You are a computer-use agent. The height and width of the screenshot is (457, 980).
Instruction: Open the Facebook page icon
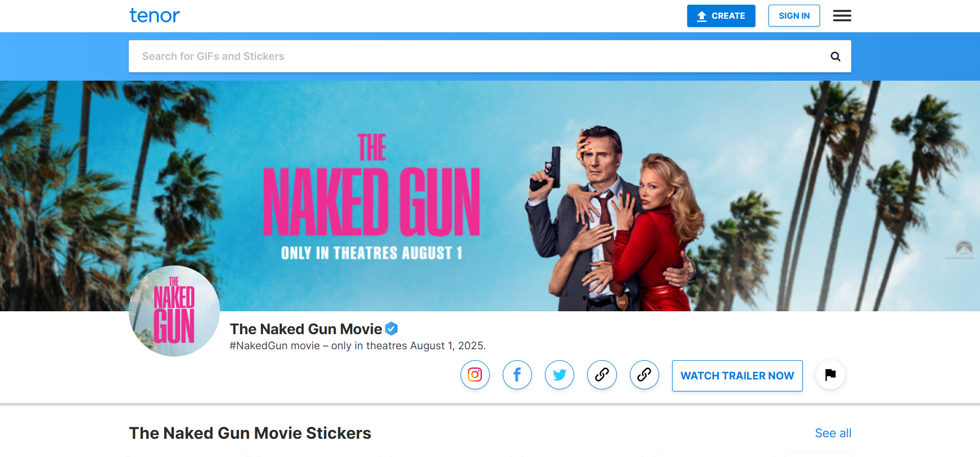coord(517,375)
